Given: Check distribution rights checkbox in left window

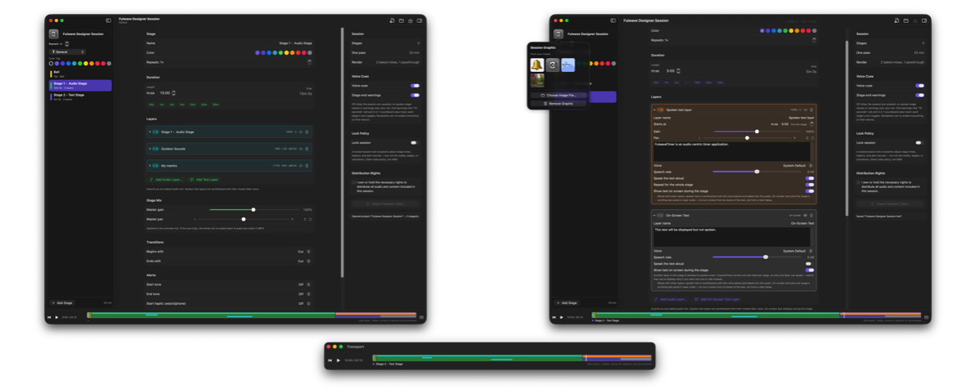Looking at the screenshot, I should [353, 182].
